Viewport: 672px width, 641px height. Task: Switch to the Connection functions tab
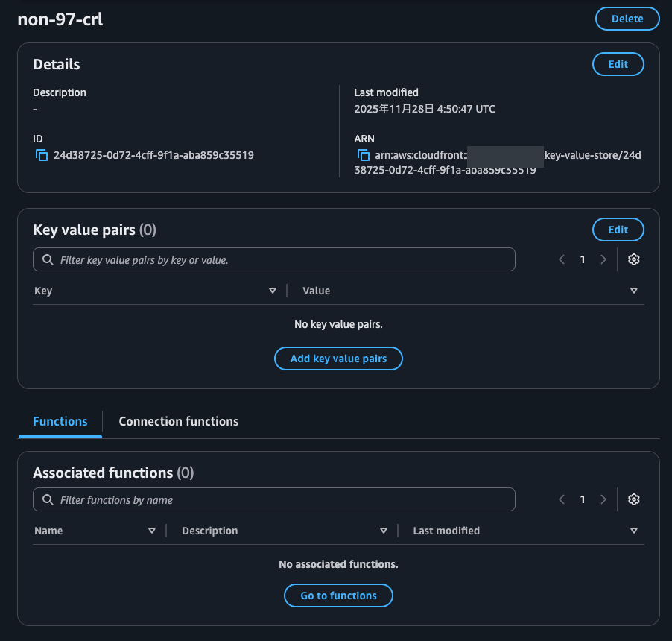click(179, 421)
